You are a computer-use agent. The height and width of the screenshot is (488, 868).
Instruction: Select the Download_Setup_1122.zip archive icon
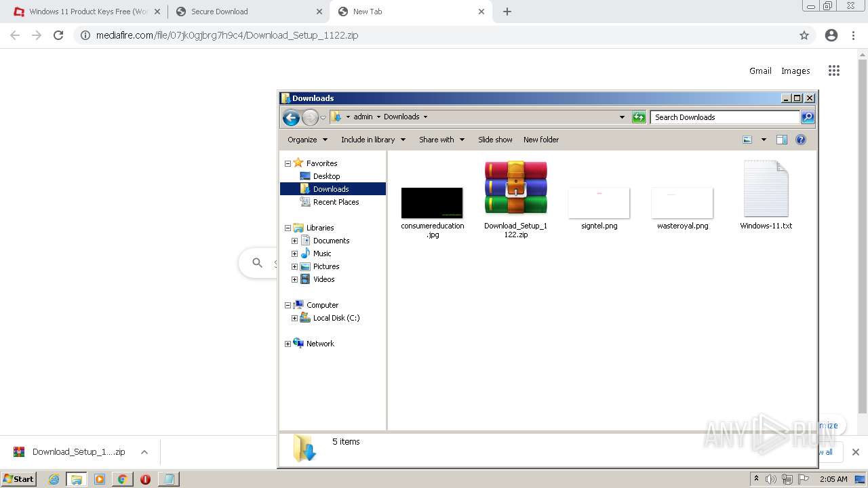(x=515, y=188)
